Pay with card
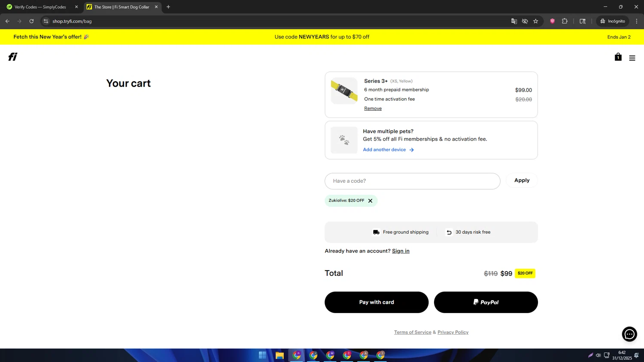Image resolution: width=644 pixels, height=362 pixels. click(x=377, y=302)
